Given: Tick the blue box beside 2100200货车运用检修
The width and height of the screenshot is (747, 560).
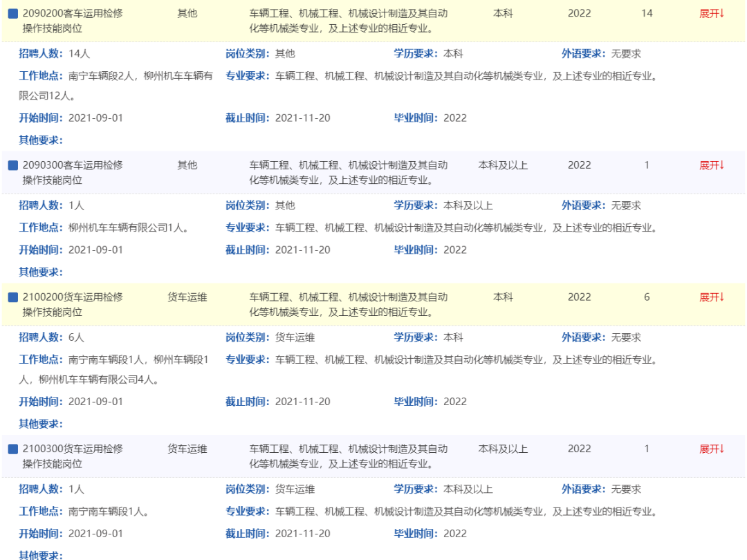Looking at the screenshot, I should [12, 297].
